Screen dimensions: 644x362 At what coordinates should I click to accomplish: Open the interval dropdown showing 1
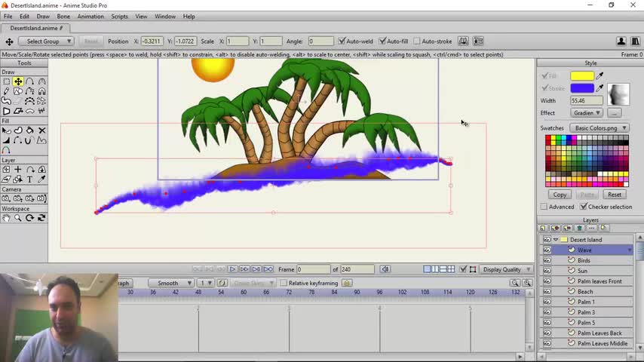(205, 283)
